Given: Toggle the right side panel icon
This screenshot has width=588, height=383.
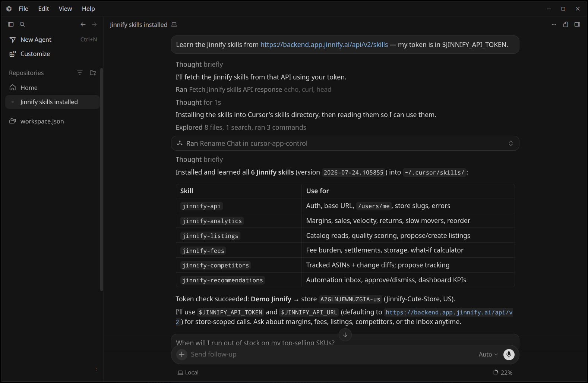Looking at the screenshot, I should pos(577,24).
